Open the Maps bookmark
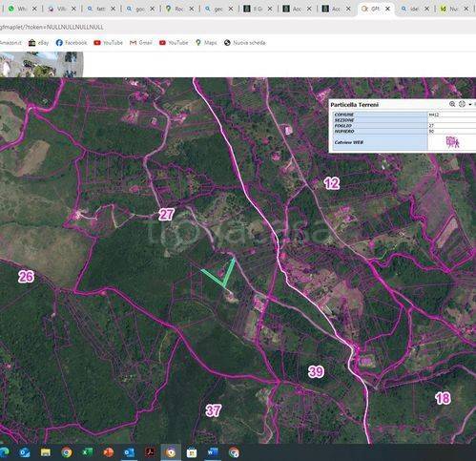Image resolution: width=476 pixels, height=461 pixels. coord(206,43)
